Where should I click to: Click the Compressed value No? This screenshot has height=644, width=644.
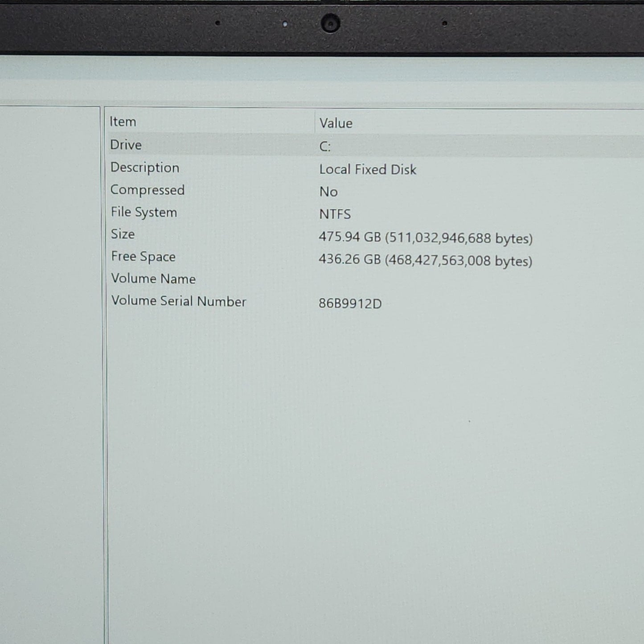(328, 192)
